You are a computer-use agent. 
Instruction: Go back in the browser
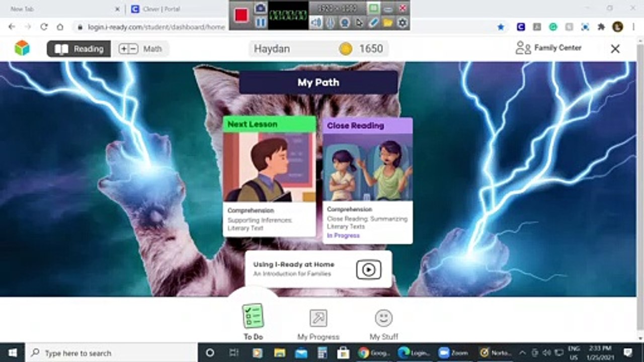(x=12, y=27)
